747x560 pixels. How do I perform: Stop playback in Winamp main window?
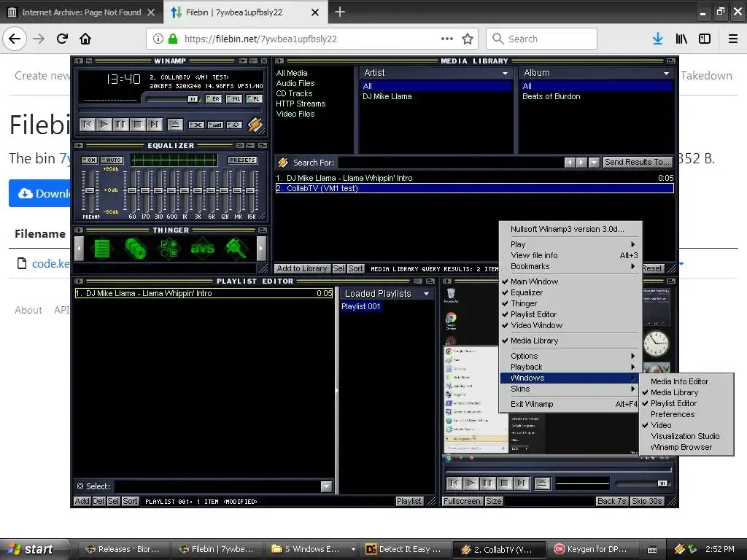(137, 125)
